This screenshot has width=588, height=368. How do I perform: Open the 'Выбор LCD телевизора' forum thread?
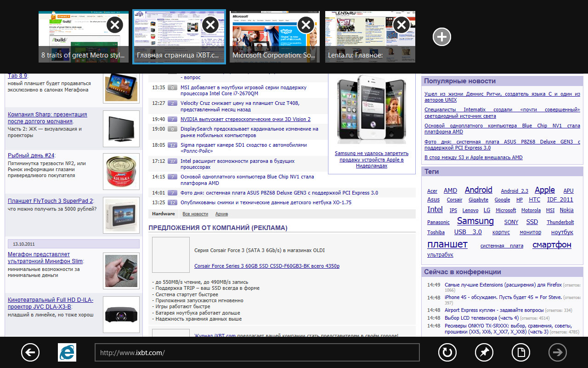point(481,318)
